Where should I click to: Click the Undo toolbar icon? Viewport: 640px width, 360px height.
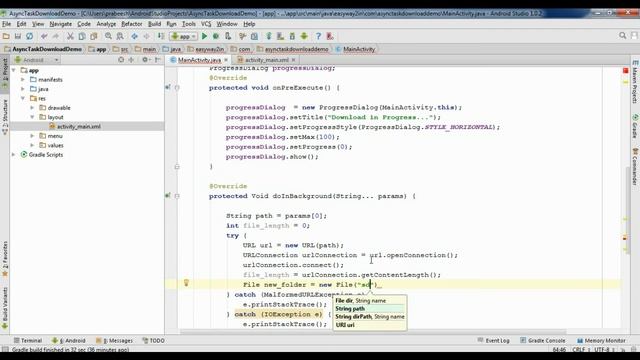(x=44, y=36)
